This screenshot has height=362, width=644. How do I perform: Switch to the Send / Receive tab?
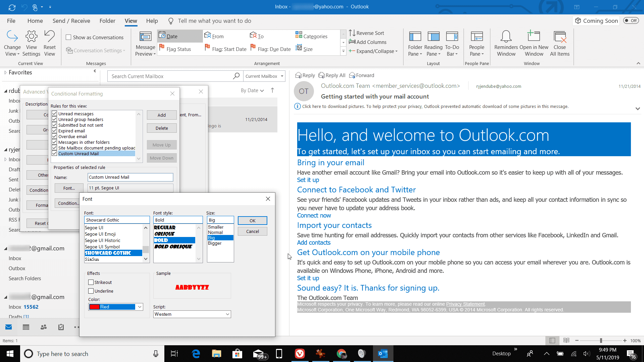[71, 21]
